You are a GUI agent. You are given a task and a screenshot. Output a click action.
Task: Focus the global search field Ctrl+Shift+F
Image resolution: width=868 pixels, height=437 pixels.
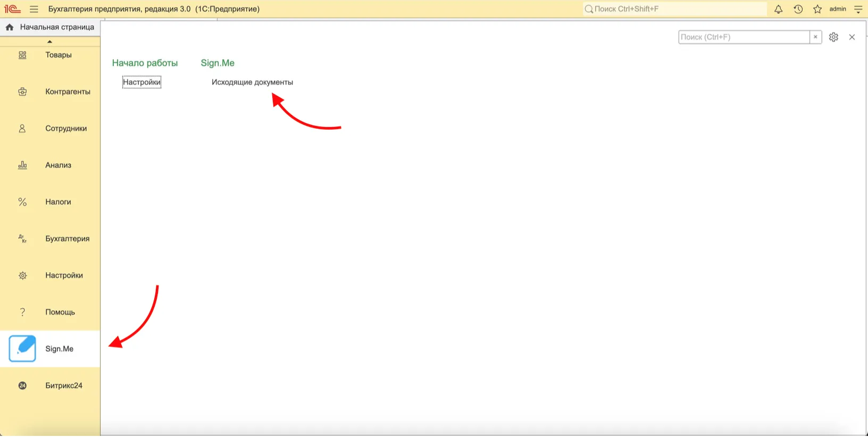click(674, 9)
